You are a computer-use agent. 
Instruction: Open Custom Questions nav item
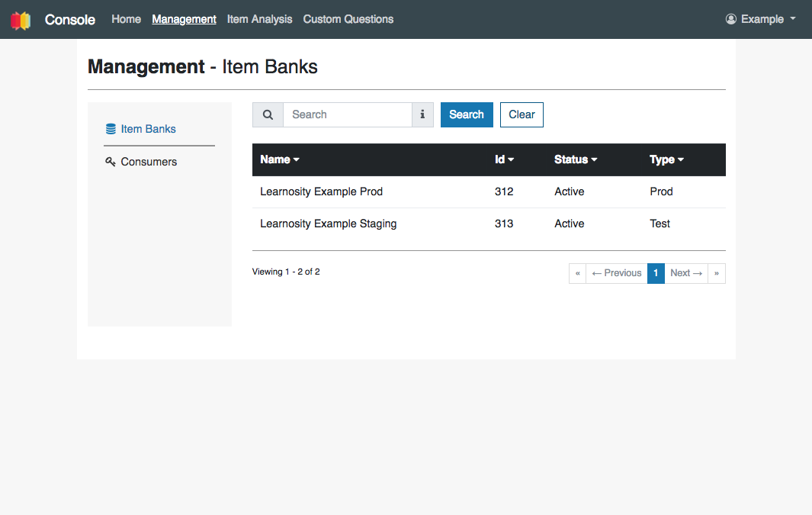pyautogui.click(x=348, y=19)
